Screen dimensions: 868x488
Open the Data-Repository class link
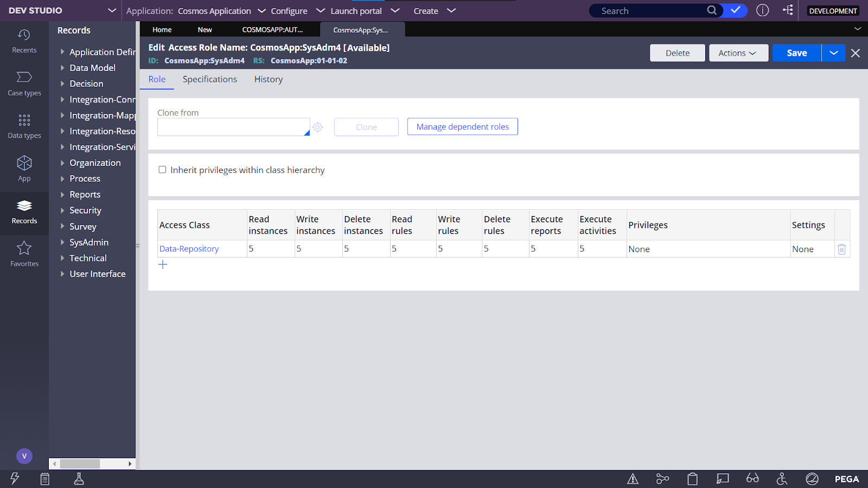click(189, 249)
